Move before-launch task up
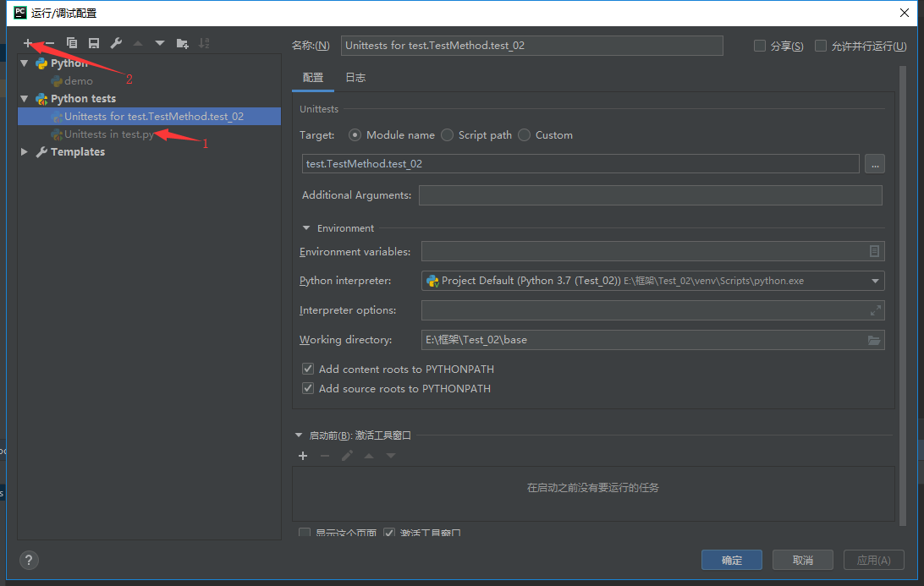The height and width of the screenshot is (586, 924). [369, 456]
